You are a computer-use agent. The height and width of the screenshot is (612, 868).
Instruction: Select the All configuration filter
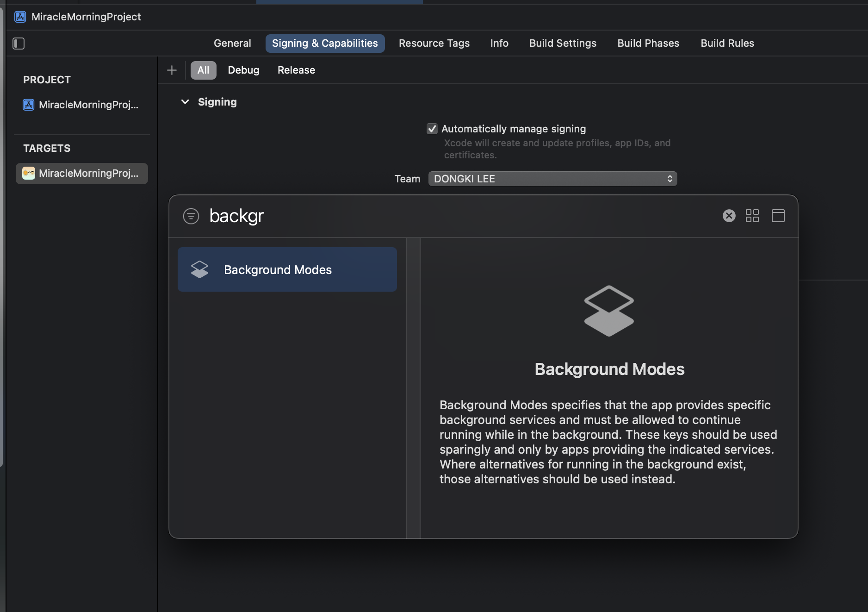[203, 70]
